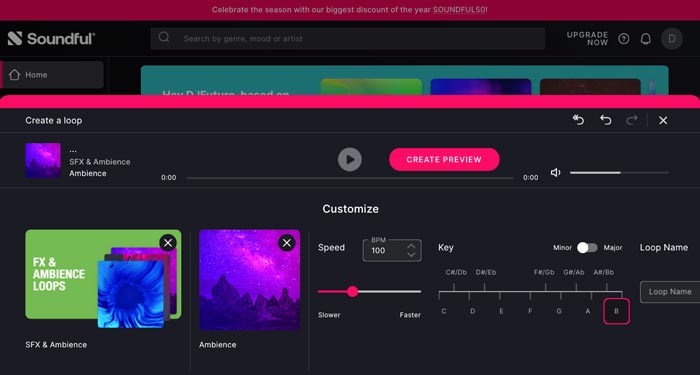Click the 'Customize' heading
700x375 pixels.
tap(350, 209)
